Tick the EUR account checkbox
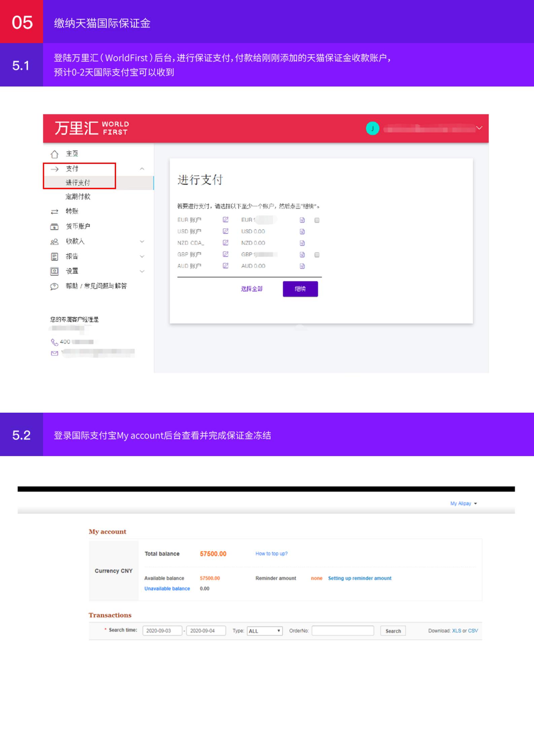Screen dimensions: 534x756 [x=317, y=220]
